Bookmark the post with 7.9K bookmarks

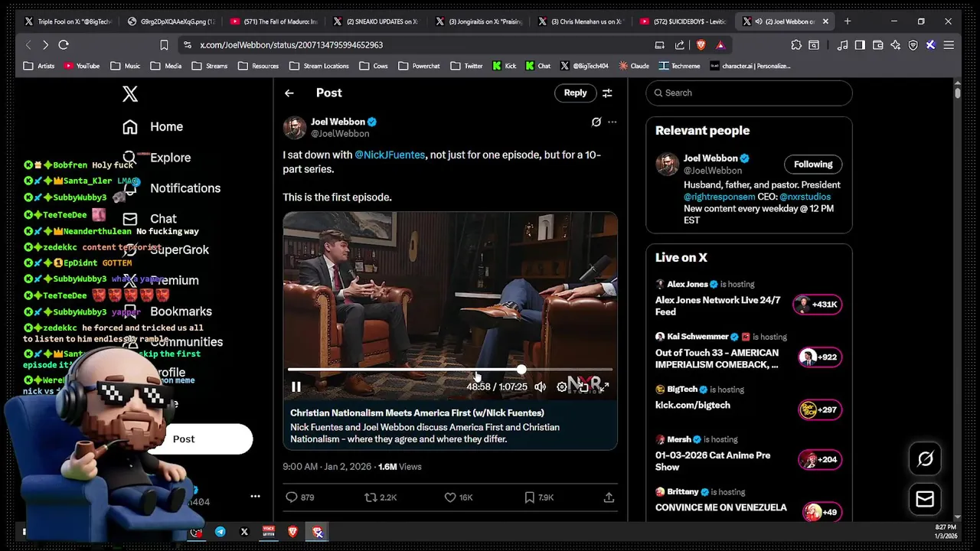click(x=529, y=497)
